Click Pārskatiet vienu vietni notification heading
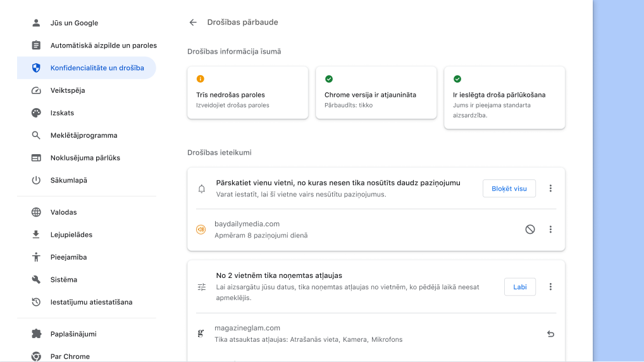 point(338,183)
